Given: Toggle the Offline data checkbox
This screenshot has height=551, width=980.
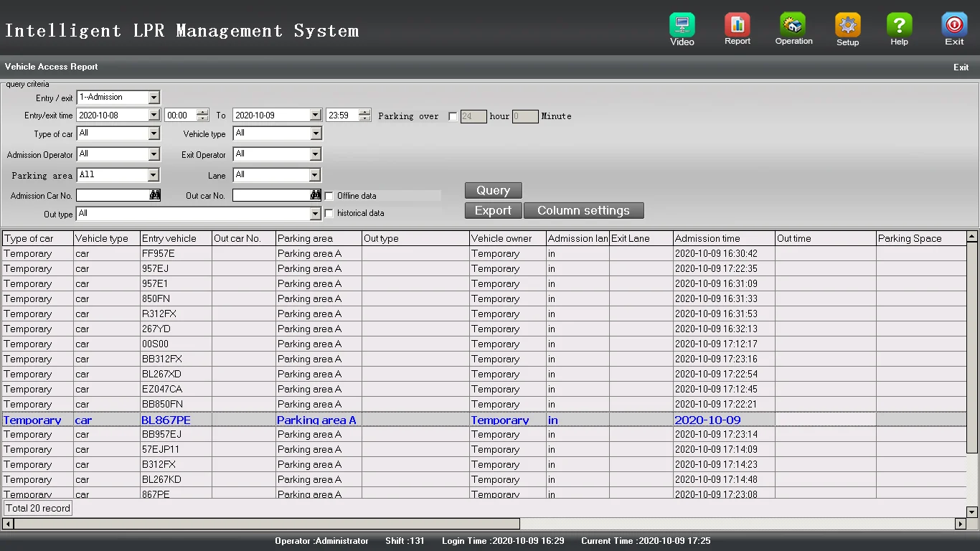Looking at the screenshot, I should point(329,196).
